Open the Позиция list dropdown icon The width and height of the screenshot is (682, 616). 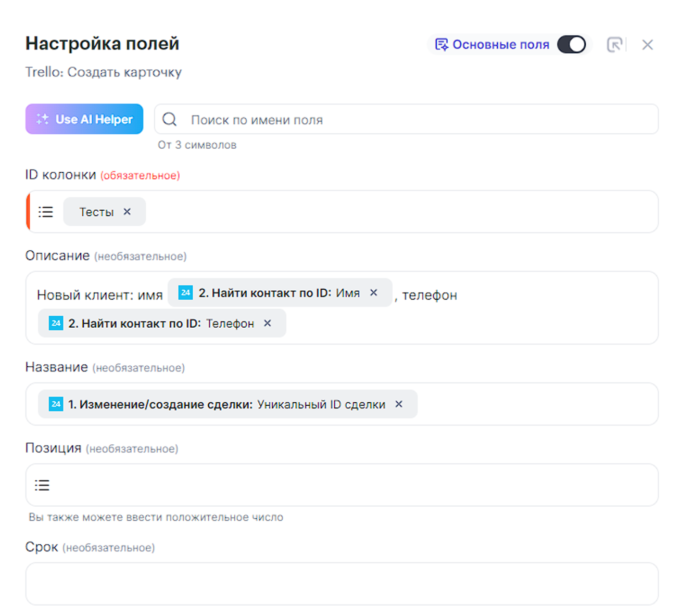pos(42,485)
